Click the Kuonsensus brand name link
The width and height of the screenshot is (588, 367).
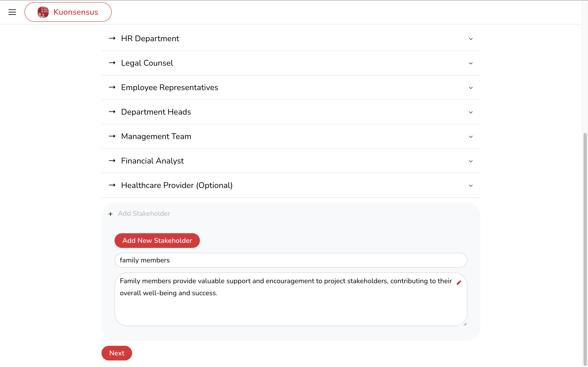76,12
